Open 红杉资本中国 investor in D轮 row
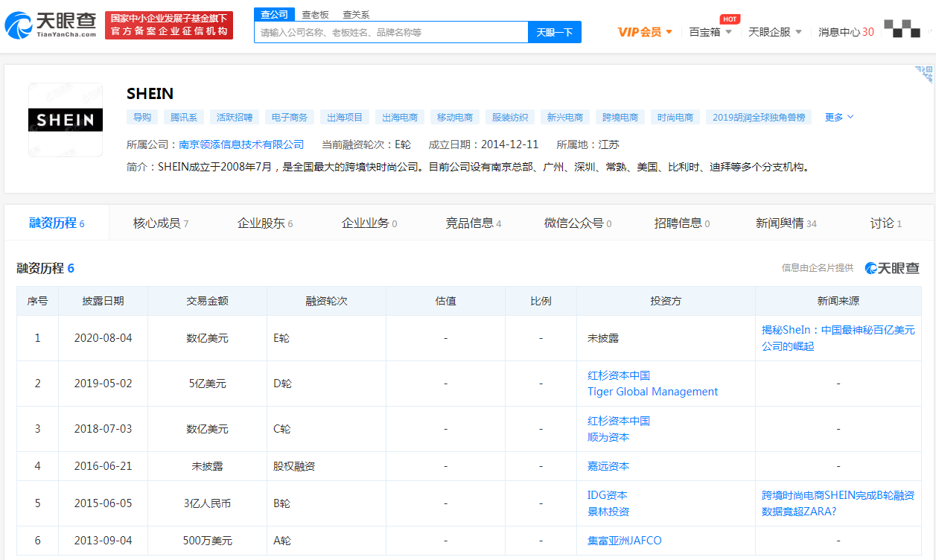The image size is (936, 560). tap(618, 375)
